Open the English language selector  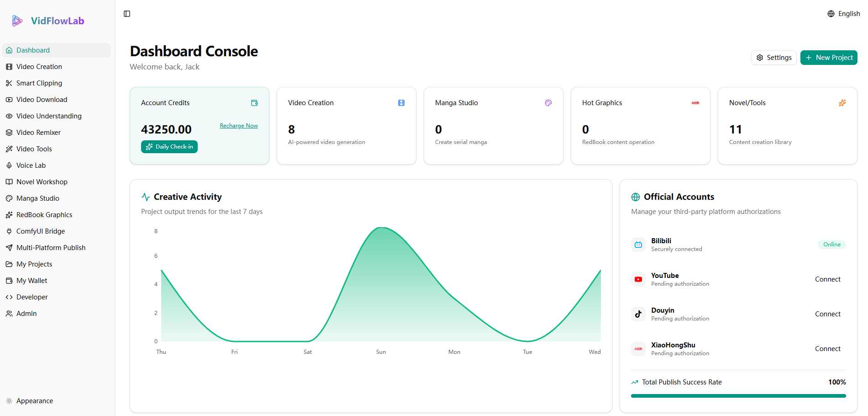click(x=843, y=13)
